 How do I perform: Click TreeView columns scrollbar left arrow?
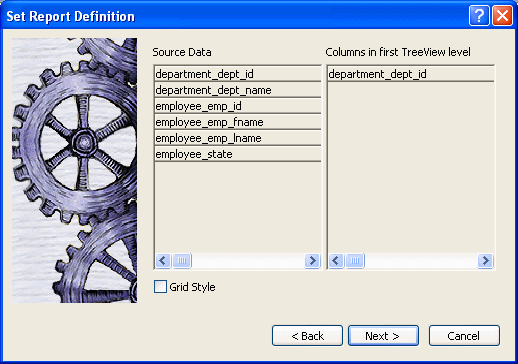point(336,260)
